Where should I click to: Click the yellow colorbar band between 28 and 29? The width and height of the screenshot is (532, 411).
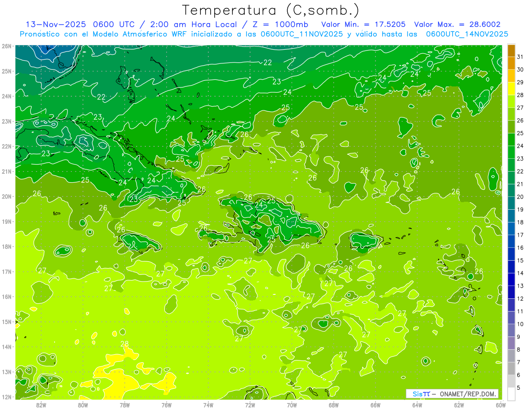tap(511, 89)
